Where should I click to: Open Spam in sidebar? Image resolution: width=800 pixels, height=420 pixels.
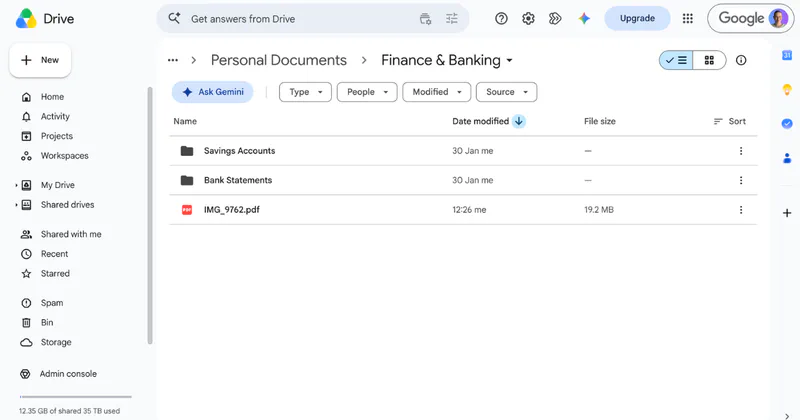pos(52,303)
